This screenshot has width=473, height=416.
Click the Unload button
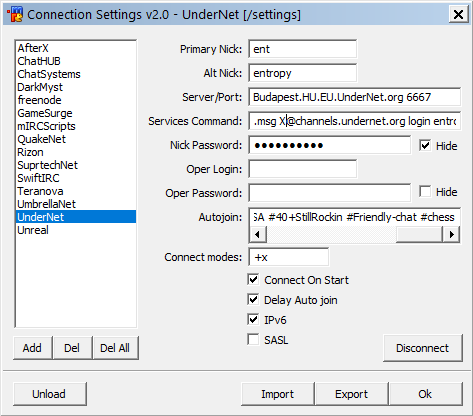pyautogui.click(x=49, y=394)
